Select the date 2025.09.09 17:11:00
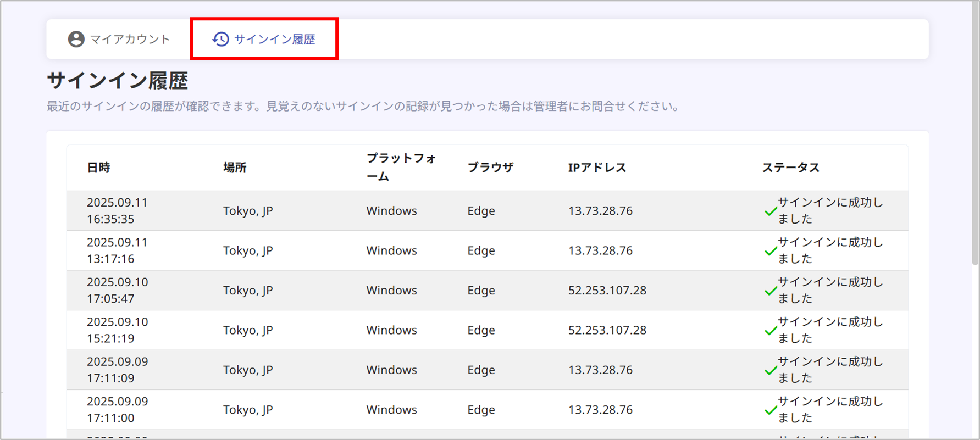This screenshot has height=440, width=980. [118, 410]
